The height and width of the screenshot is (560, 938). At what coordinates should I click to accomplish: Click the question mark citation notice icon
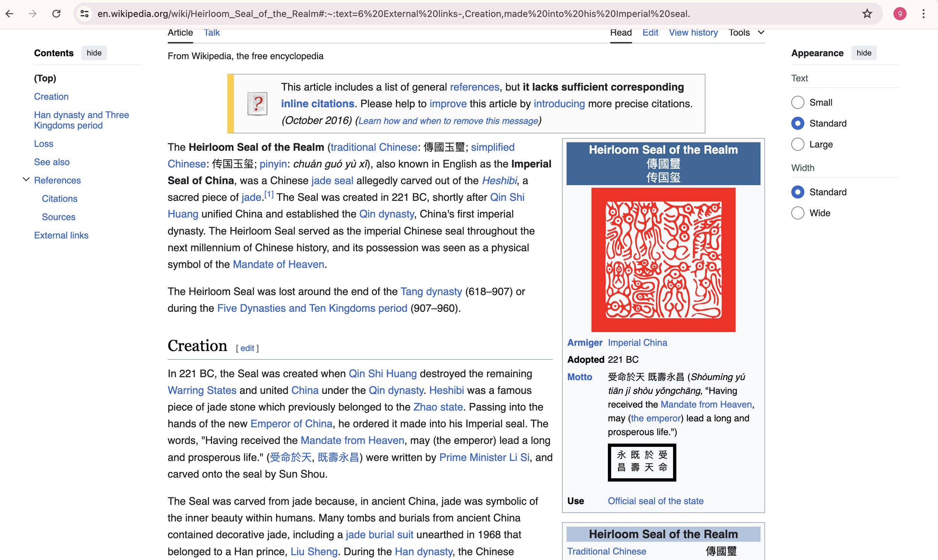(257, 104)
